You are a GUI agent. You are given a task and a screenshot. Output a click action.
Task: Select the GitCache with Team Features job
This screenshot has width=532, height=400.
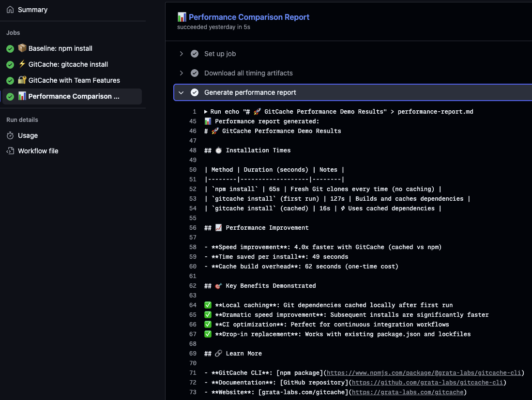(x=74, y=80)
